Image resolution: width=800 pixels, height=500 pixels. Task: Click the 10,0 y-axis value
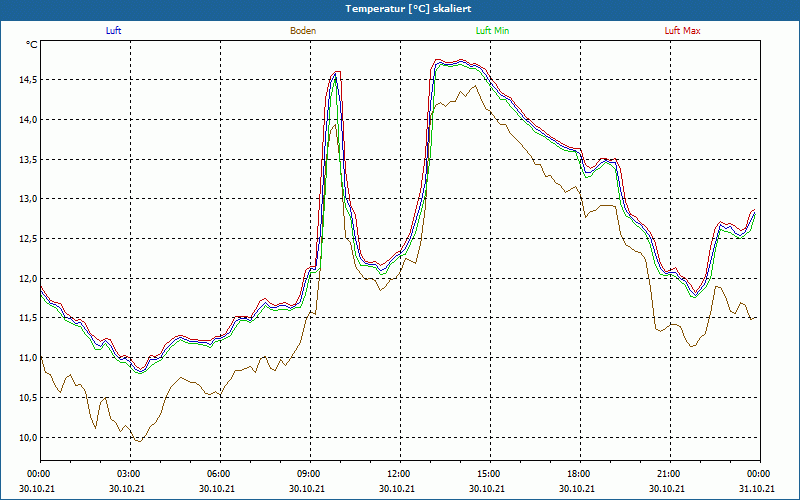coord(28,437)
